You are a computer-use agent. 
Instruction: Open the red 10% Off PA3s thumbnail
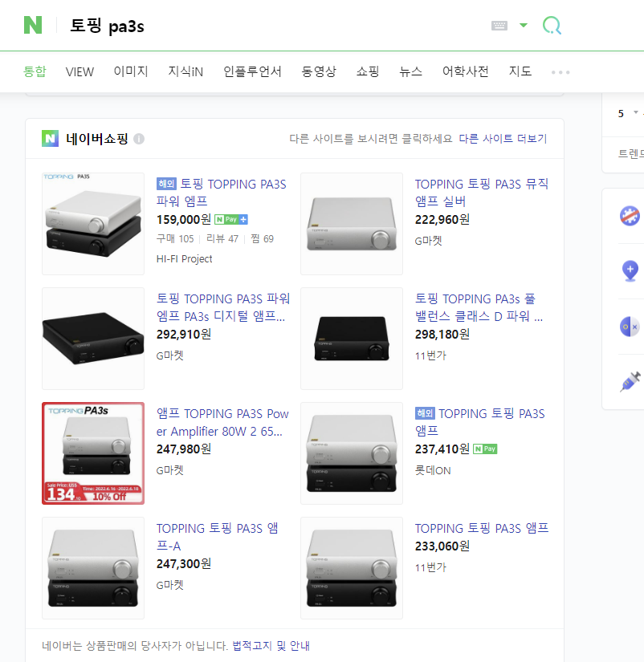point(93,453)
